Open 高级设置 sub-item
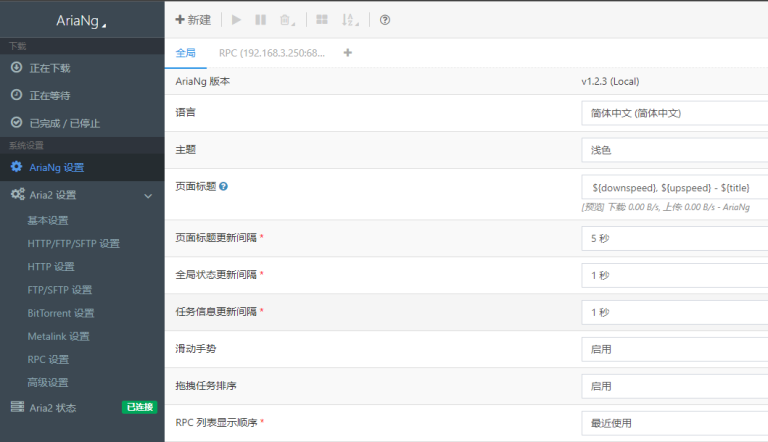This screenshot has height=442, width=768. pyautogui.click(x=48, y=383)
